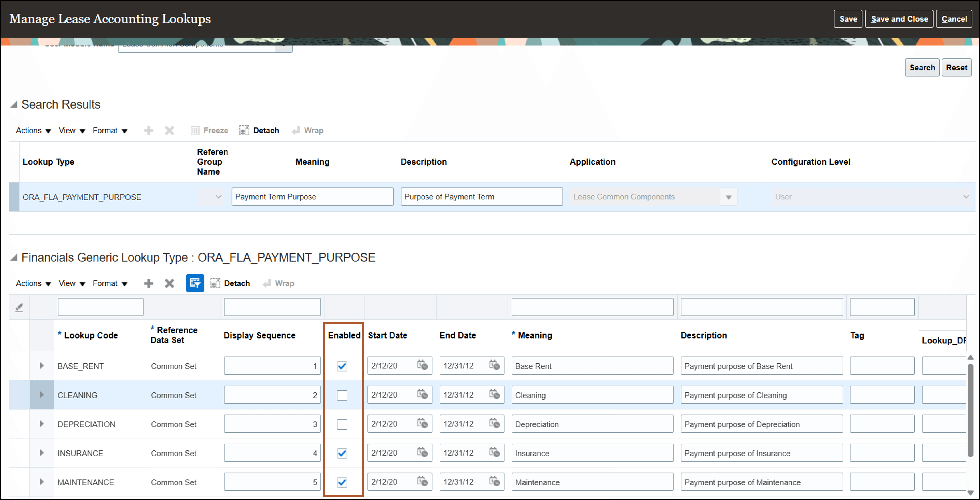Open End Date calendar for MAINTENANCE
Viewport: 980px width, 500px height.
[x=494, y=482]
